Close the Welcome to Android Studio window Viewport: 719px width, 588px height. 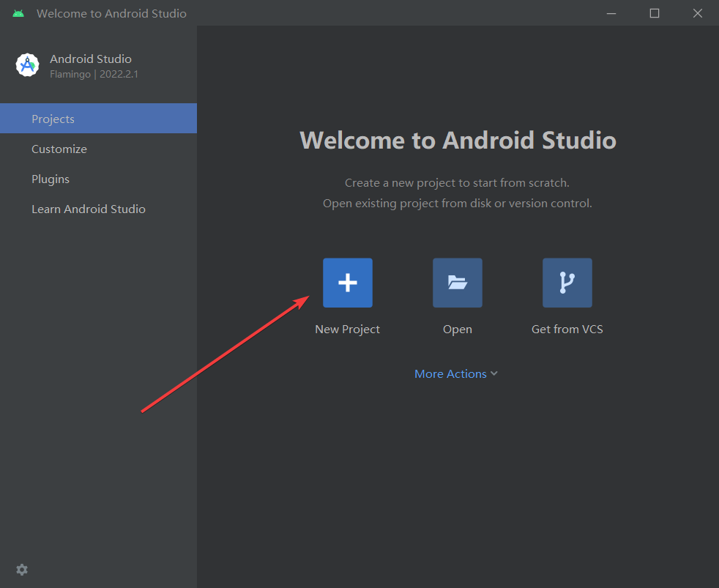coord(698,13)
